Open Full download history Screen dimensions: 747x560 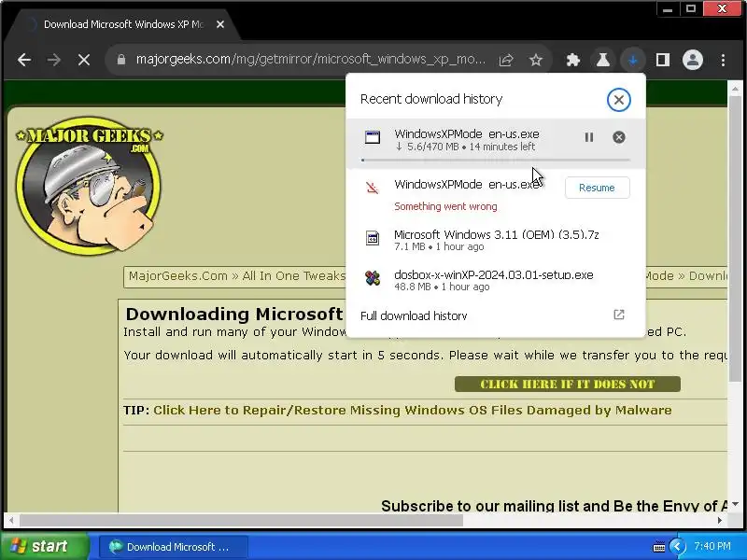tap(496, 315)
